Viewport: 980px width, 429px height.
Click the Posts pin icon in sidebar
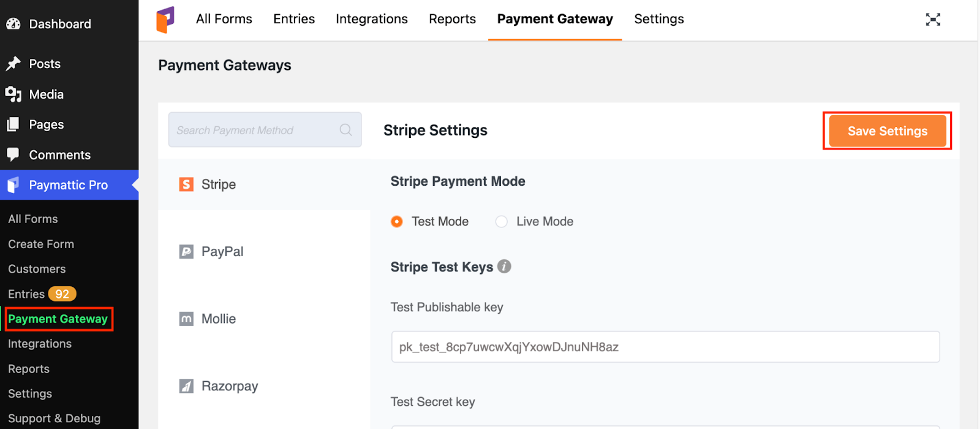(13, 64)
